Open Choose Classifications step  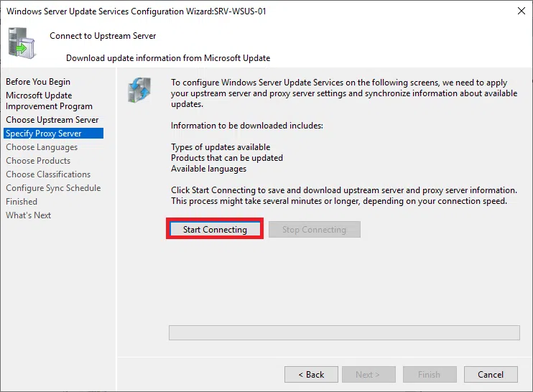point(48,174)
